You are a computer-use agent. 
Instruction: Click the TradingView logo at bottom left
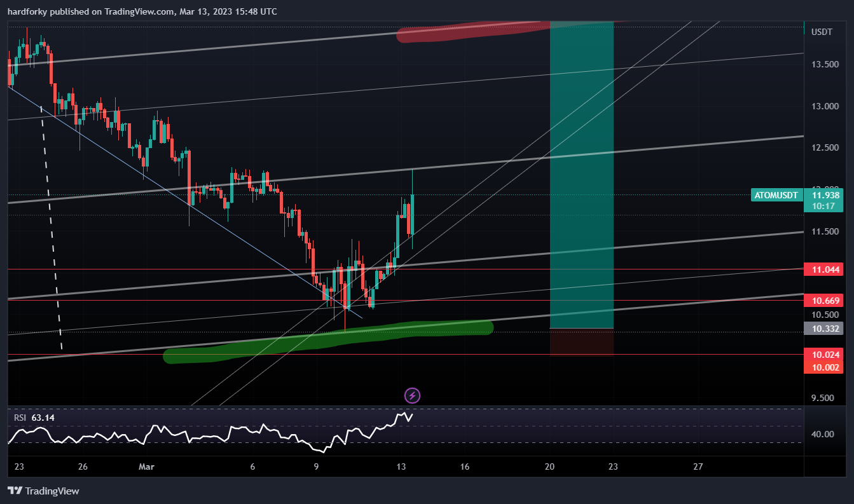[43, 491]
